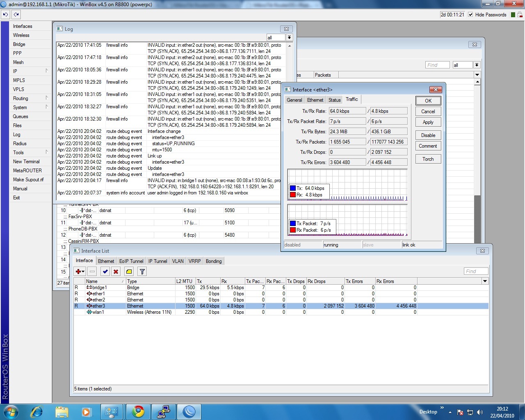
Task: Click Apply in the ether3 dialog
Action: 428,122
